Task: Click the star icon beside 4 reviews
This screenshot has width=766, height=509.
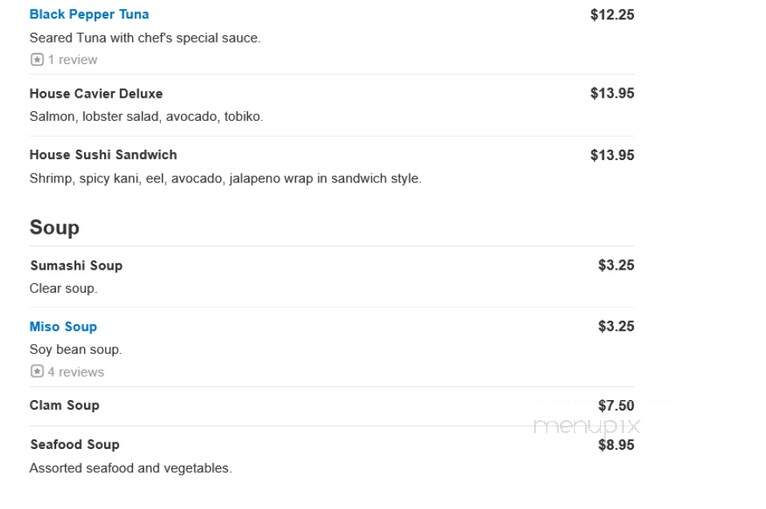Action: (37, 371)
